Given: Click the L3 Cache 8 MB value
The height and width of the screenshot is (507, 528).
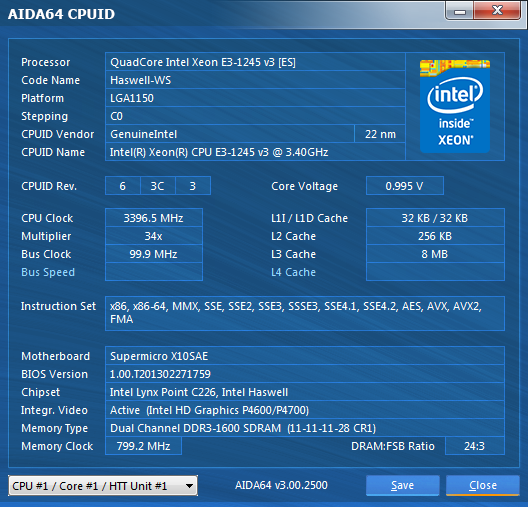Looking at the screenshot, I should (x=435, y=254).
